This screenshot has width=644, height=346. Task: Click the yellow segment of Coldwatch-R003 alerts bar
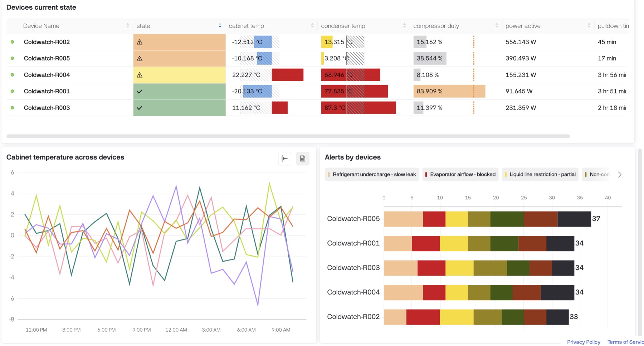(459, 268)
